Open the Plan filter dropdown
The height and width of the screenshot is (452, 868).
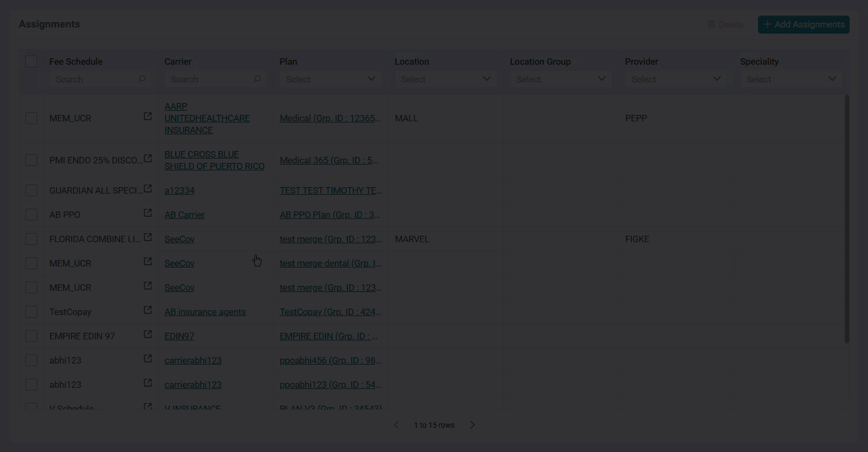click(x=330, y=79)
